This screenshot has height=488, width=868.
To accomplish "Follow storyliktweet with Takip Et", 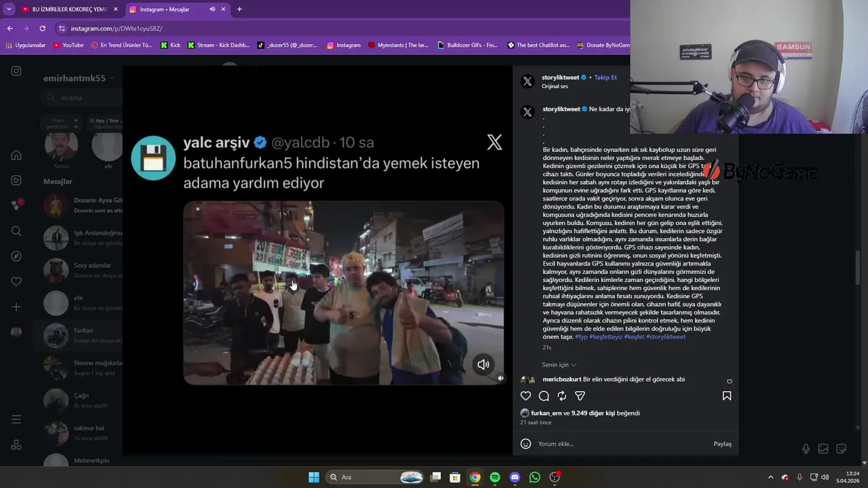I will [x=606, y=77].
